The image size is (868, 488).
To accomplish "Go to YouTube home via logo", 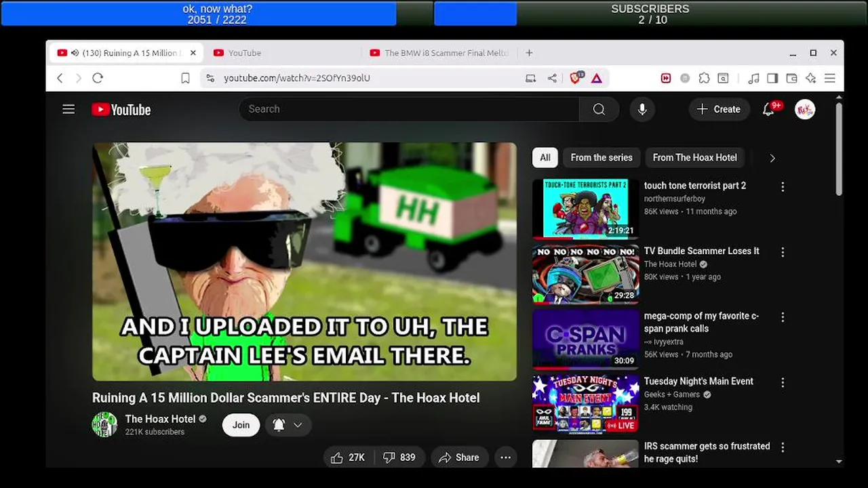I will [121, 110].
